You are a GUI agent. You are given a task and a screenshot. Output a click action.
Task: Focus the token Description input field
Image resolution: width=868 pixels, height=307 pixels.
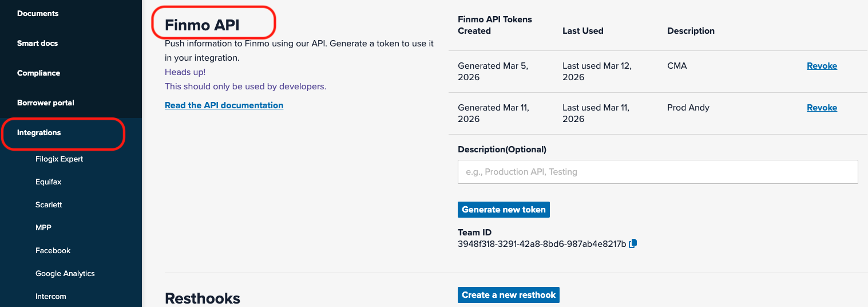[x=657, y=172]
